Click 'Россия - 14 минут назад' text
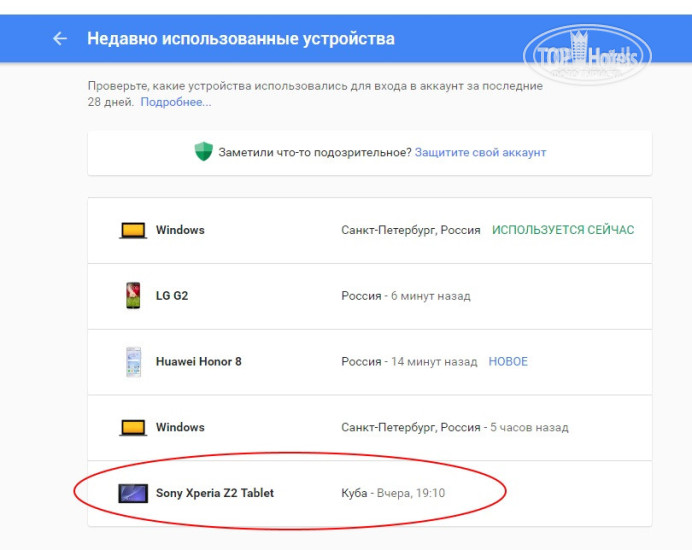This screenshot has width=692, height=550. (x=409, y=362)
